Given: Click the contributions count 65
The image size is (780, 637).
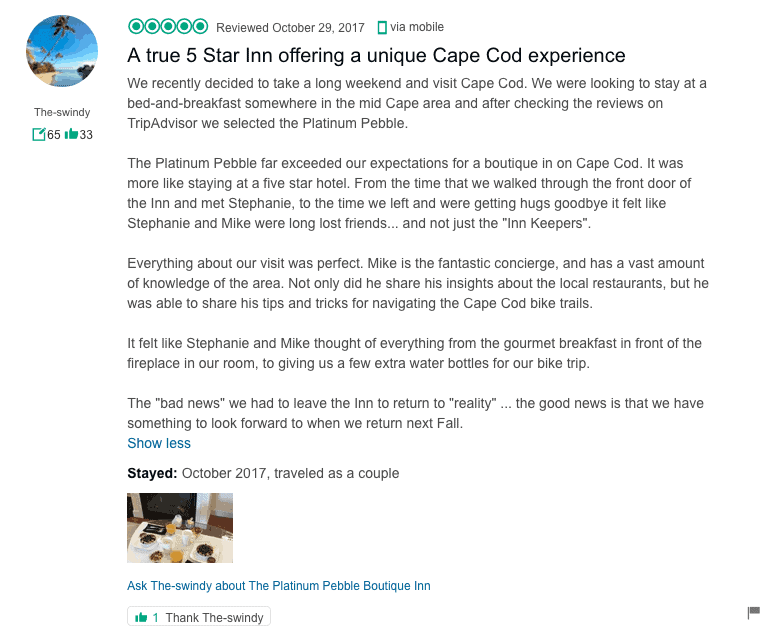Looking at the screenshot, I should [54, 135].
